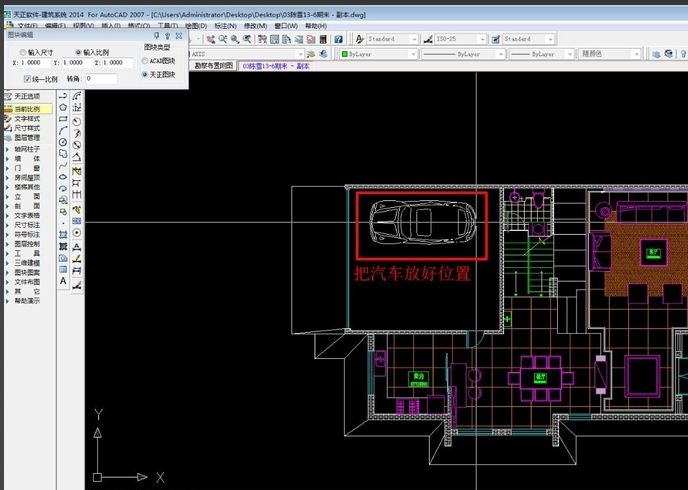
Task: Click the 转角 angle input field
Action: click(x=101, y=79)
